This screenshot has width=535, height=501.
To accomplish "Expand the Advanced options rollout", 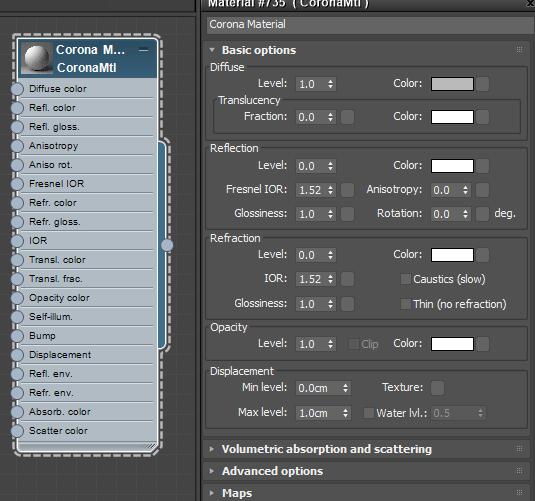I will (212, 471).
